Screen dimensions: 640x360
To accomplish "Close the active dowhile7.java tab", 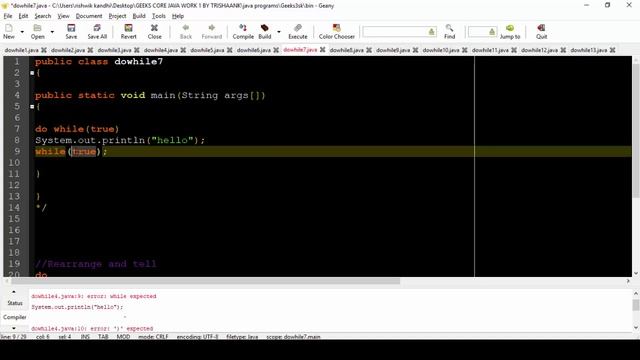I will pyautogui.click(x=322, y=50).
